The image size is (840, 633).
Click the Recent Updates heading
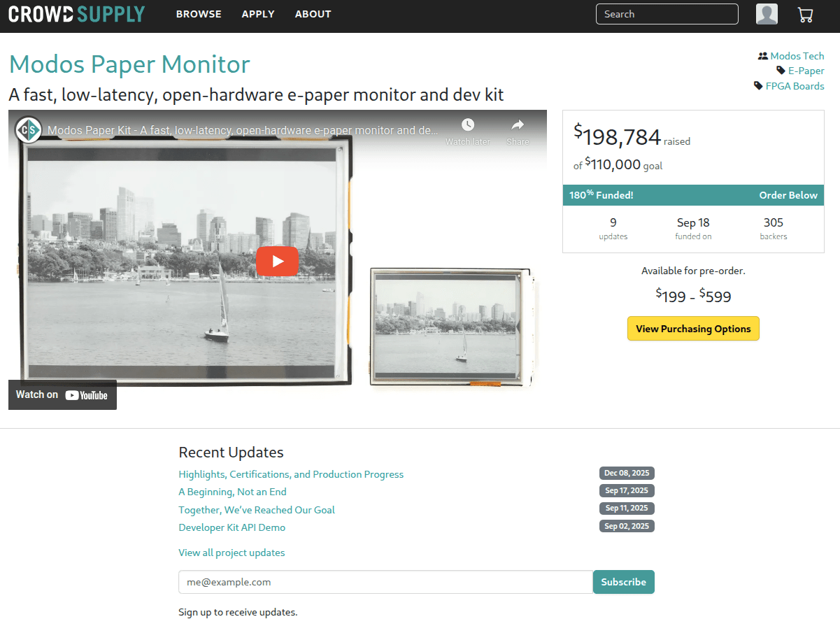point(231,452)
